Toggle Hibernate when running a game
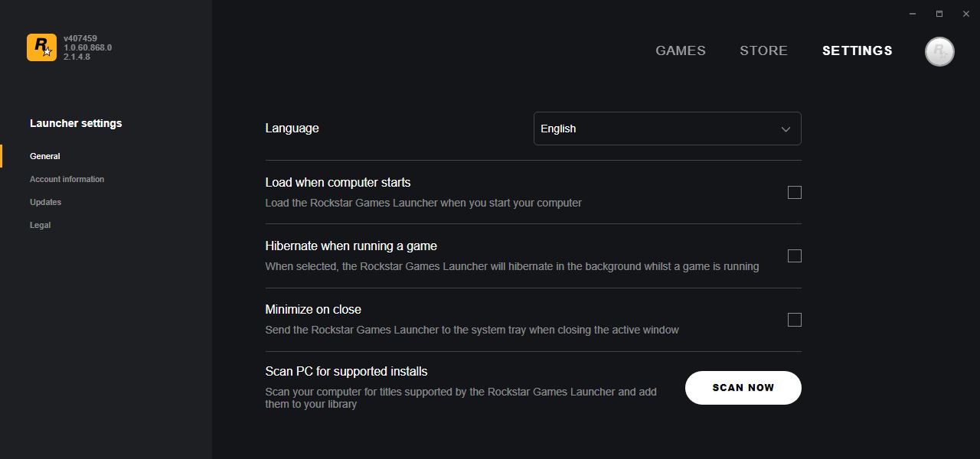 click(795, 256)
